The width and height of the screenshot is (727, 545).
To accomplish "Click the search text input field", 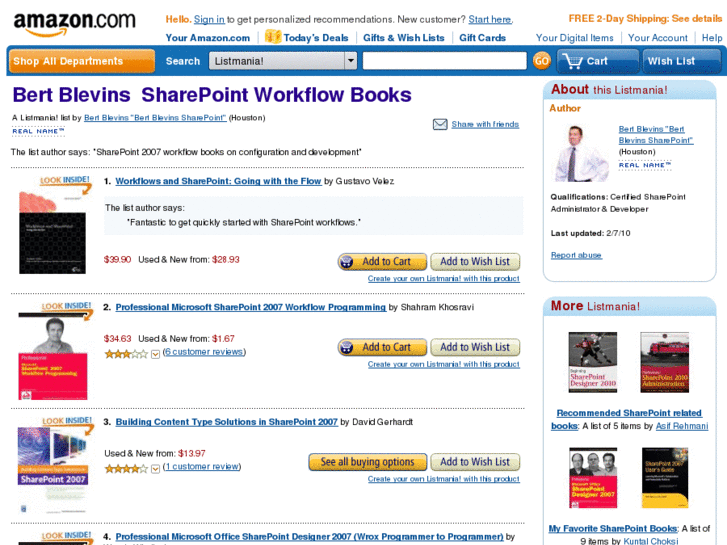I will pos(444,61).
